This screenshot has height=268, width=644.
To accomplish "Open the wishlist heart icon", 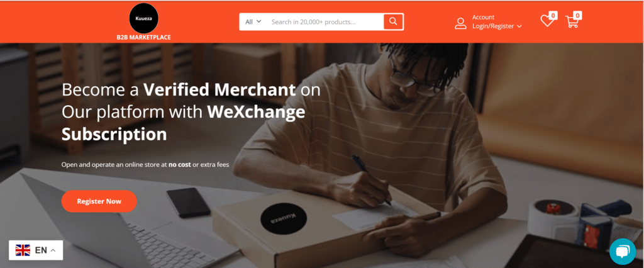I will (x=547, y=21).
